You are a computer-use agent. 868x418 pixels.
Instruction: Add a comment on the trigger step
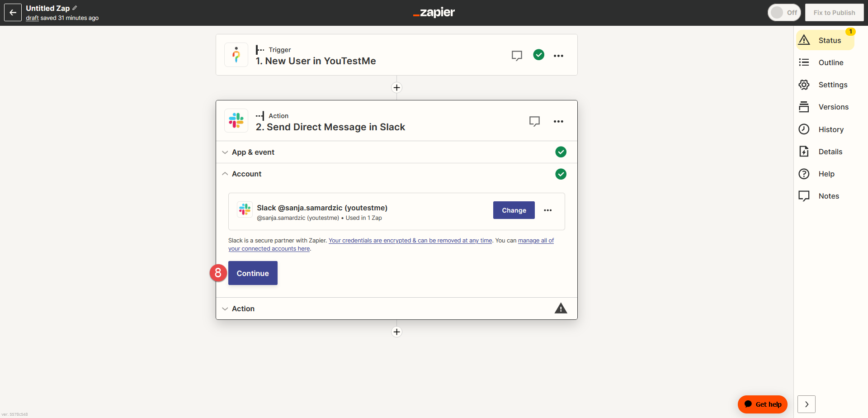pos(517,55)
